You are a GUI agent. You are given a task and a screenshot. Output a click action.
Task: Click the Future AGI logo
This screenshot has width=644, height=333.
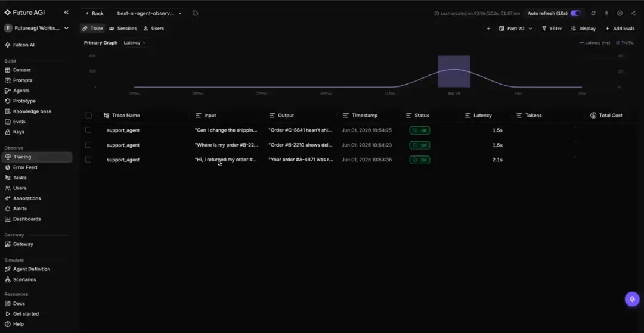pos(24,13)
